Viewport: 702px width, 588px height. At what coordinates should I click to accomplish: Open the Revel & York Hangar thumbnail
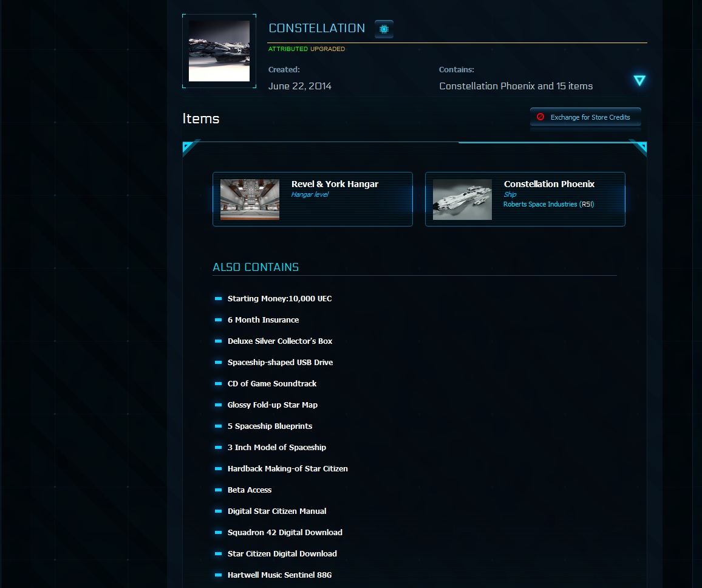(250, 199)
